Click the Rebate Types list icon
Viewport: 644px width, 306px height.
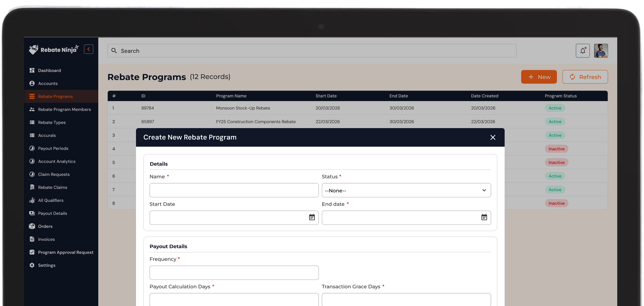pos(32,122)
